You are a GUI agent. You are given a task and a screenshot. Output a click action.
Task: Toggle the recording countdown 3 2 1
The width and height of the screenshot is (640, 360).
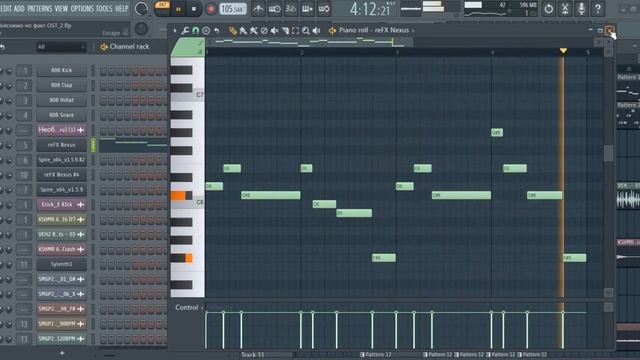291,9
